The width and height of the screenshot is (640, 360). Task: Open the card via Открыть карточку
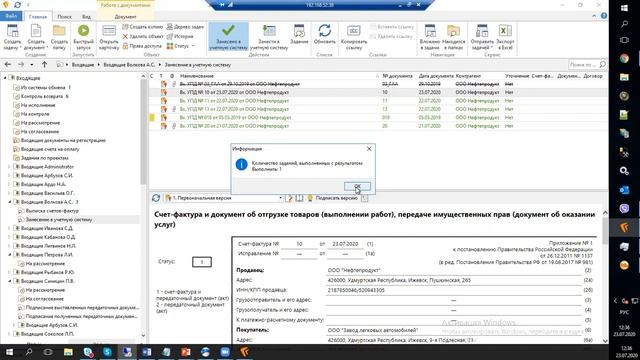click(x=109, y=37)
